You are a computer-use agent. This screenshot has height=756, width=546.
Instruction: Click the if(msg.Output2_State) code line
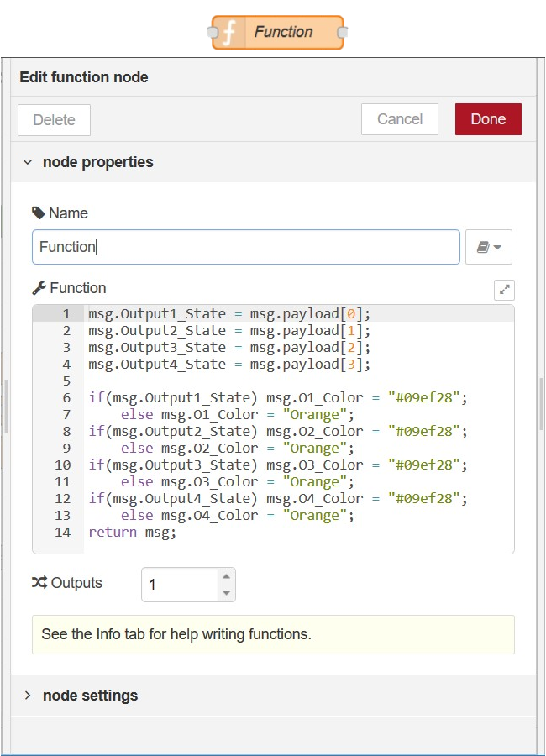tap(278, 431)
